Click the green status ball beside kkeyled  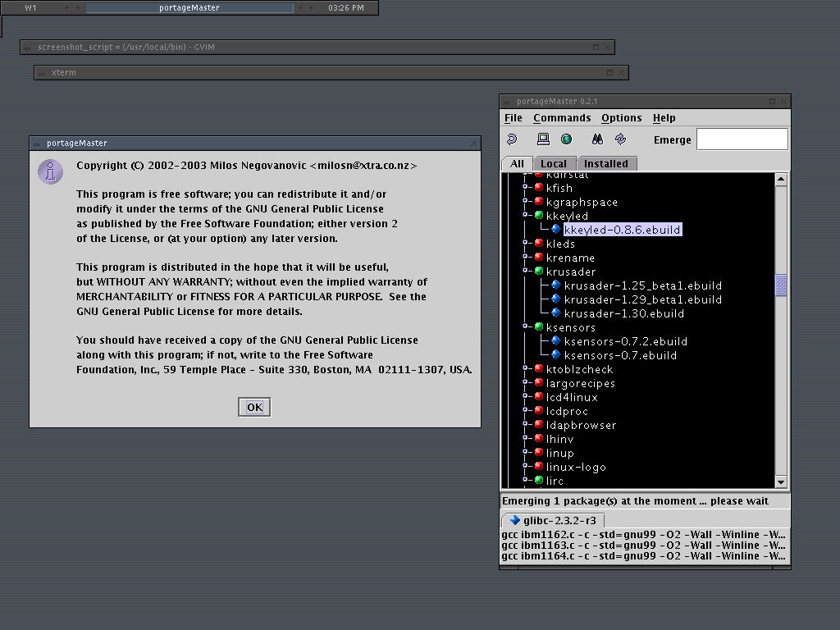click(539, 216)
